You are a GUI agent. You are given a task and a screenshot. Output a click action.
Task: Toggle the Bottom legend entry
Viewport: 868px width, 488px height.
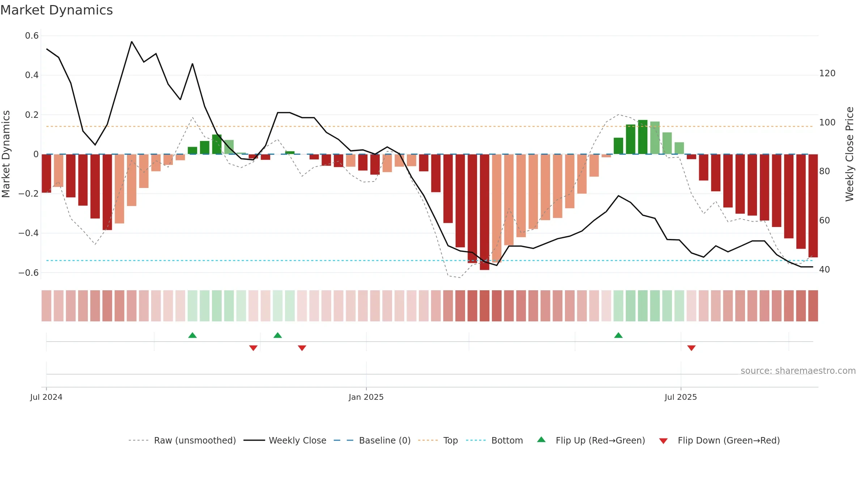tap(494, 440)
